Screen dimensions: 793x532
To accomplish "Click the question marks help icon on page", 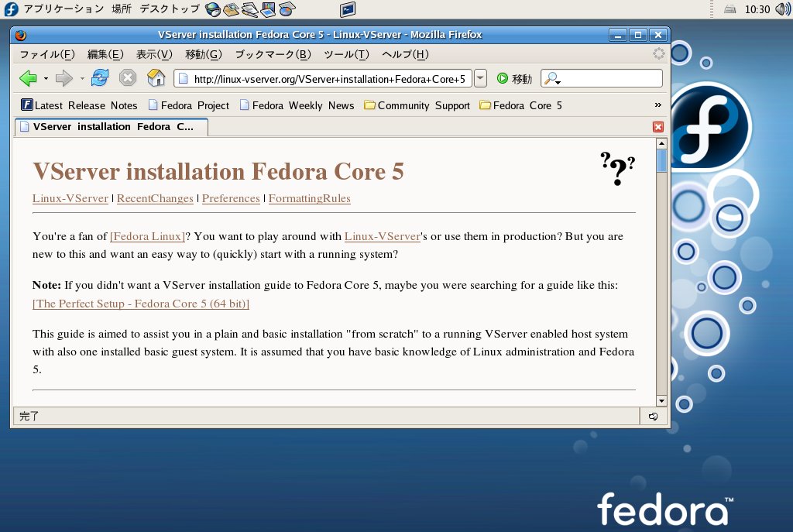I will tap(617, 168).
